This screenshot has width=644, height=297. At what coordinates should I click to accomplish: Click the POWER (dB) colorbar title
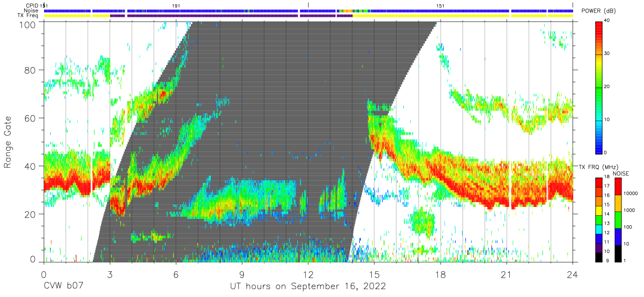(599, 11)
